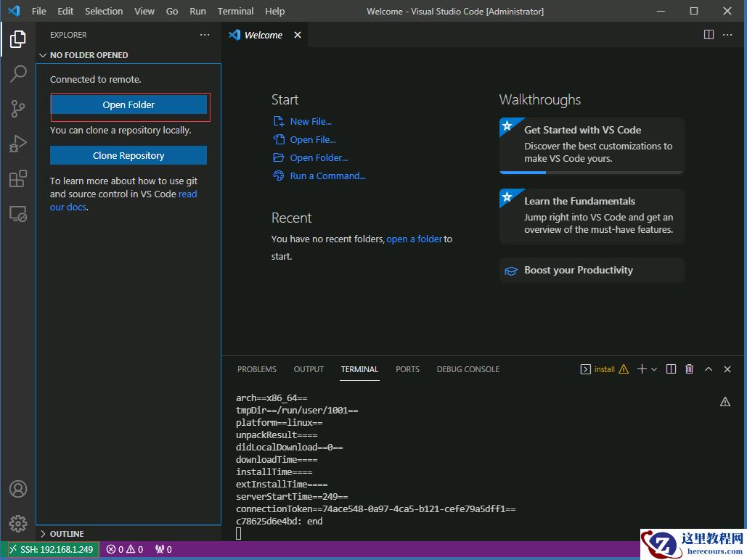Open the Terminal menu
The width and height of the screenshot is (747, 560).
point(235,12)
